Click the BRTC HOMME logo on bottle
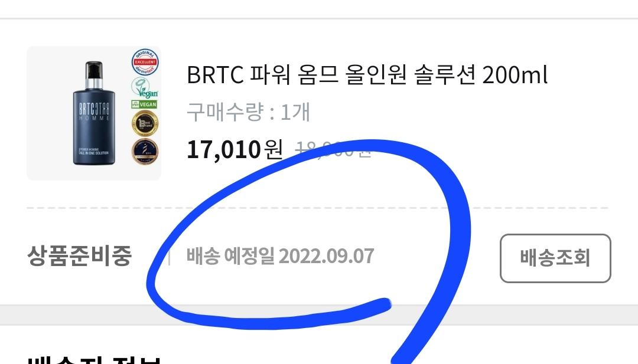638x364 pixels. coord(94,112)
